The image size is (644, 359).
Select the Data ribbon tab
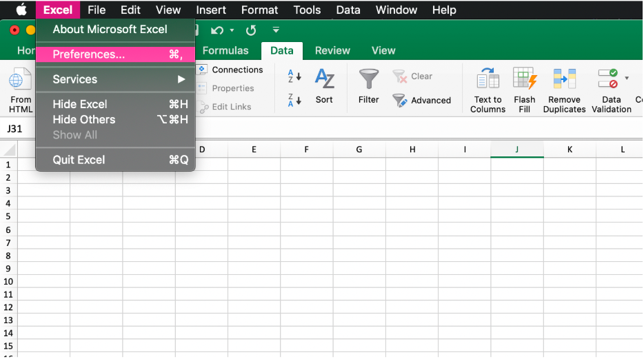[282, 51]
